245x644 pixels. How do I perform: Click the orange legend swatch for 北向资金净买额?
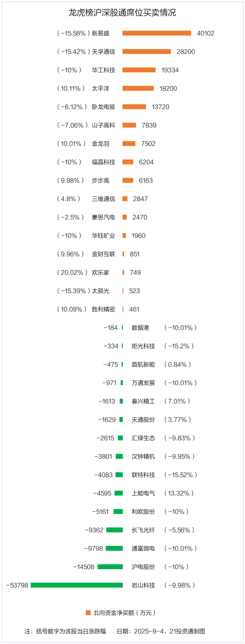pos(88,613)
